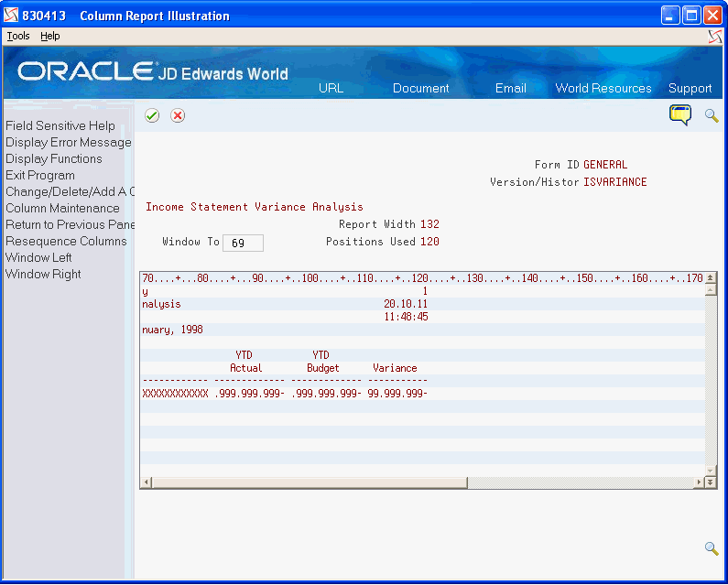The width and height of the screenshot is (728, 585).
Task: Click the jump-to-bottom arrow in the vertical scrollbar
Action: [x=711, y=482]
